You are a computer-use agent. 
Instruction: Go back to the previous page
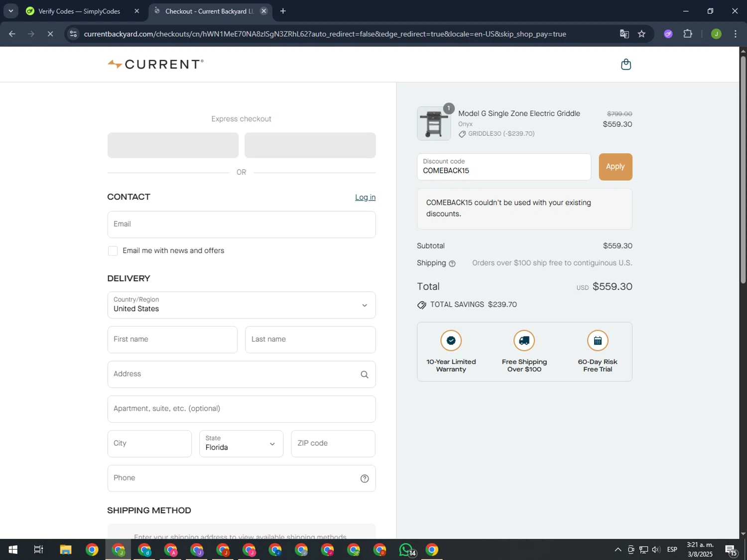tap(12, 34)
